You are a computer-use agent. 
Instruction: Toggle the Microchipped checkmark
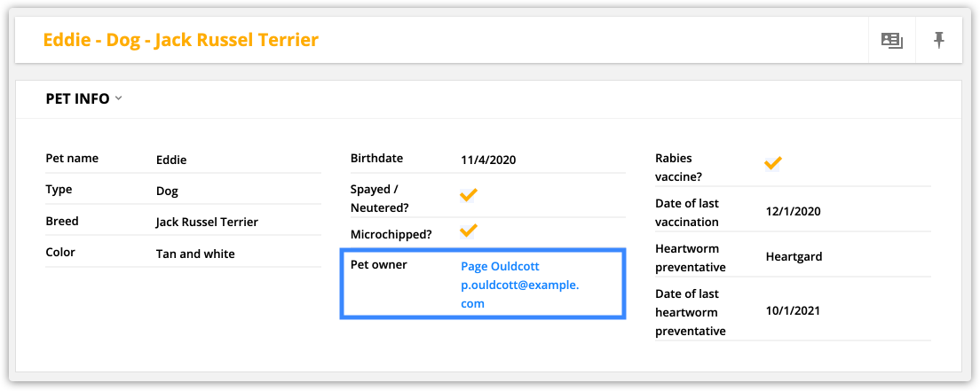[469, 231]
